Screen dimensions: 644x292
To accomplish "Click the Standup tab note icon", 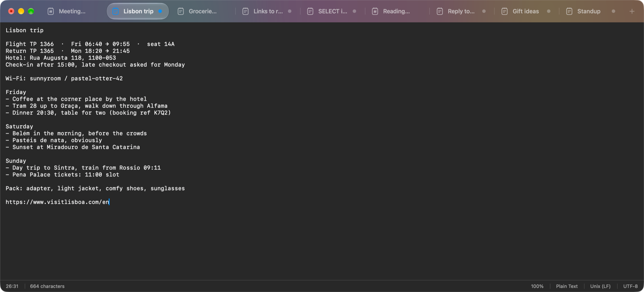I will (x=569, y=11).
